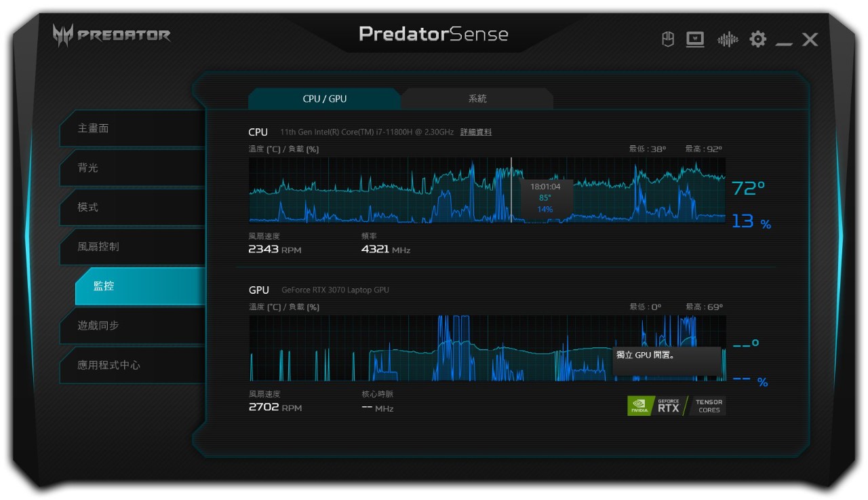This screenshot has width=868, height=500.
Task: Click the monitor display icon in header
Action: tap(695, 39)
